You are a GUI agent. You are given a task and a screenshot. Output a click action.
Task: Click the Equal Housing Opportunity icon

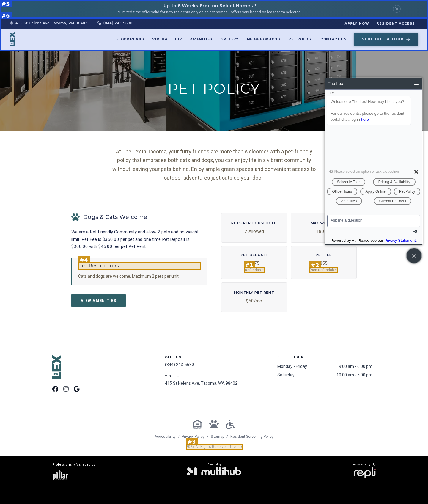197,424
